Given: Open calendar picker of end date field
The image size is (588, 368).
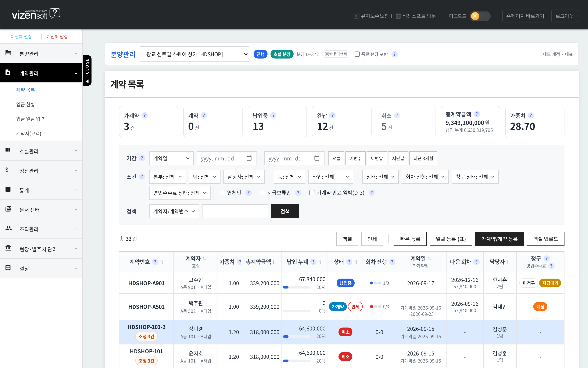Looking at the screenshot, I should click(x=317, y=158).
